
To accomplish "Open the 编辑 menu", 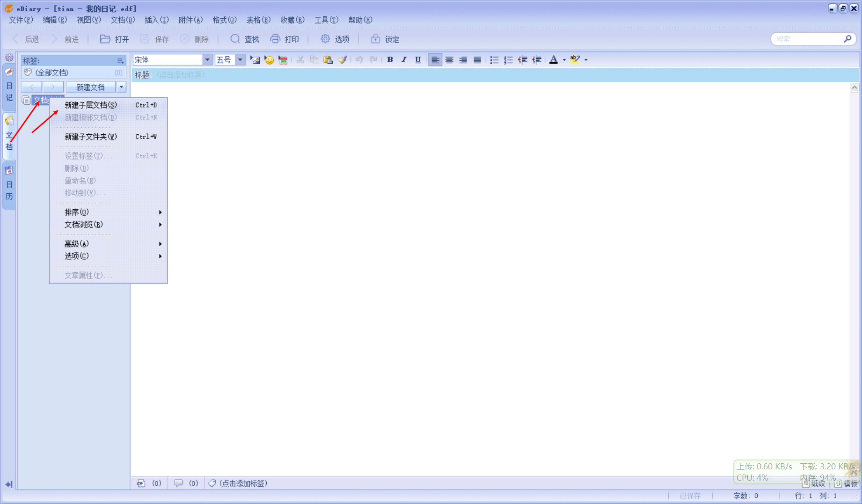I will [x=55, y=20].
